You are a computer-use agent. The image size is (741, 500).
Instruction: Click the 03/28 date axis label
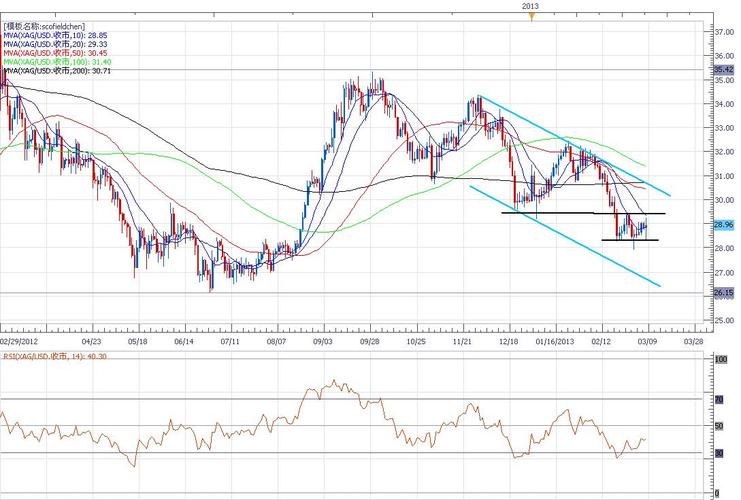693,341
